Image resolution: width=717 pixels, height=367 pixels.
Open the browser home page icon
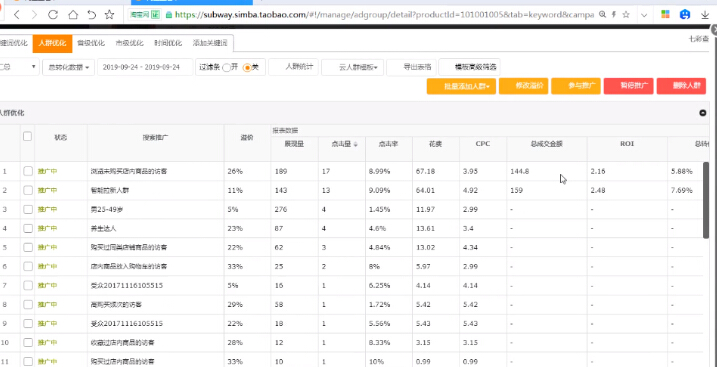pos(73,15)
